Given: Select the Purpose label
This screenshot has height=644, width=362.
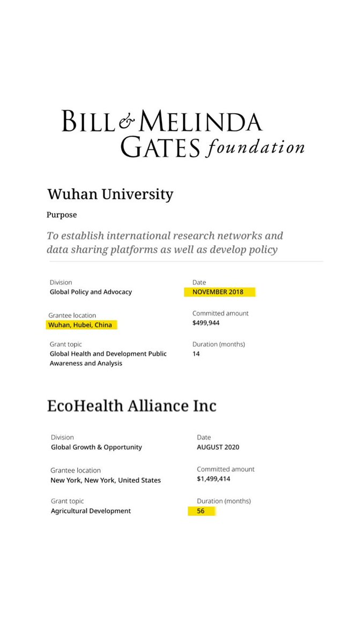Looking at the screenshot, I should (x=62, y=215).
